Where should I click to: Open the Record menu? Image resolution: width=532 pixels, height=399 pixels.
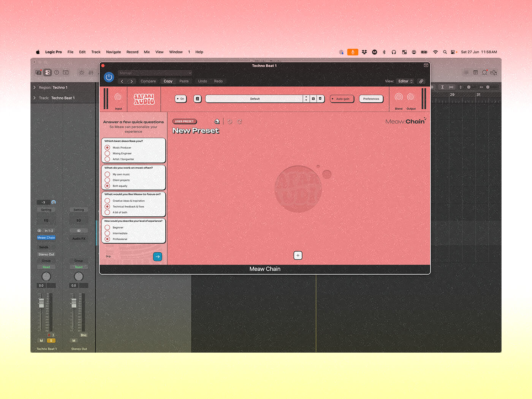[x=132, y=52]
